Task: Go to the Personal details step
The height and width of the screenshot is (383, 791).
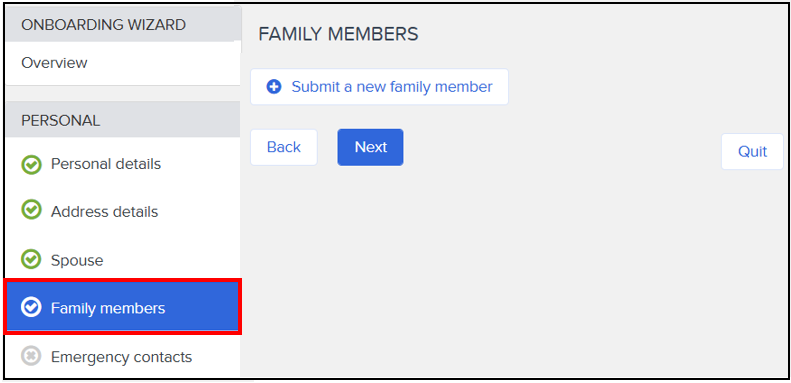Action: (123, 164)
